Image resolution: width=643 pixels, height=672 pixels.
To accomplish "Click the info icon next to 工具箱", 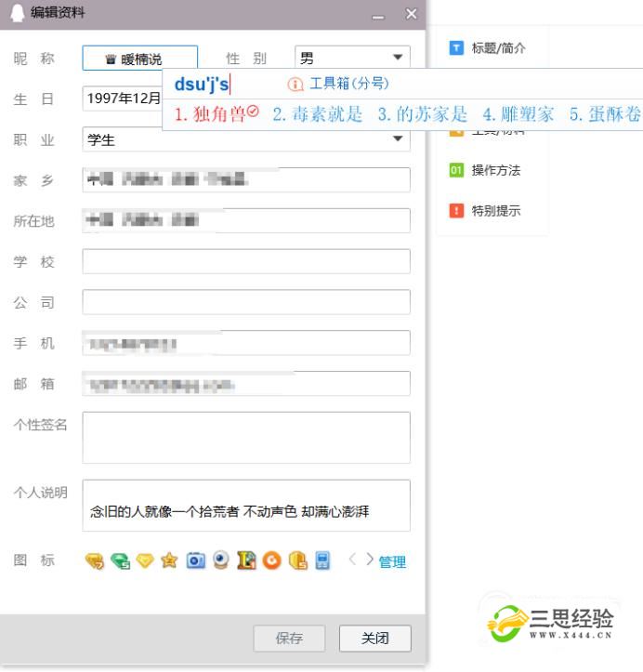I will click(295, 84).
